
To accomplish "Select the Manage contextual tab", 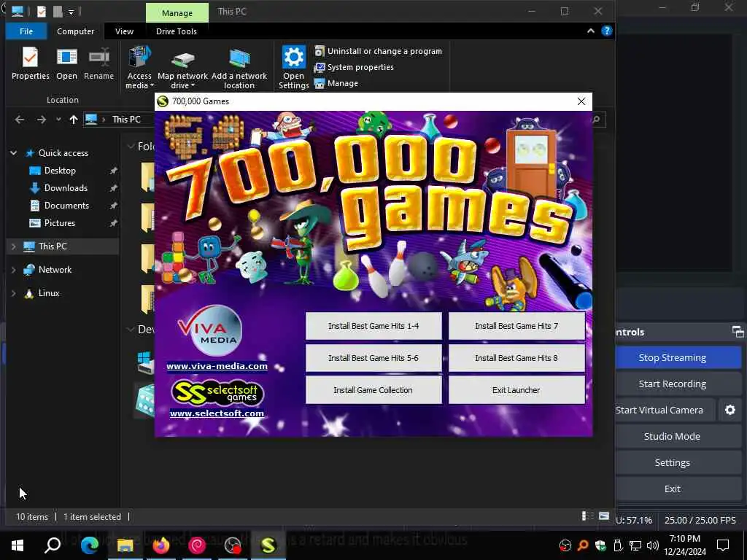I will (177, 13).
